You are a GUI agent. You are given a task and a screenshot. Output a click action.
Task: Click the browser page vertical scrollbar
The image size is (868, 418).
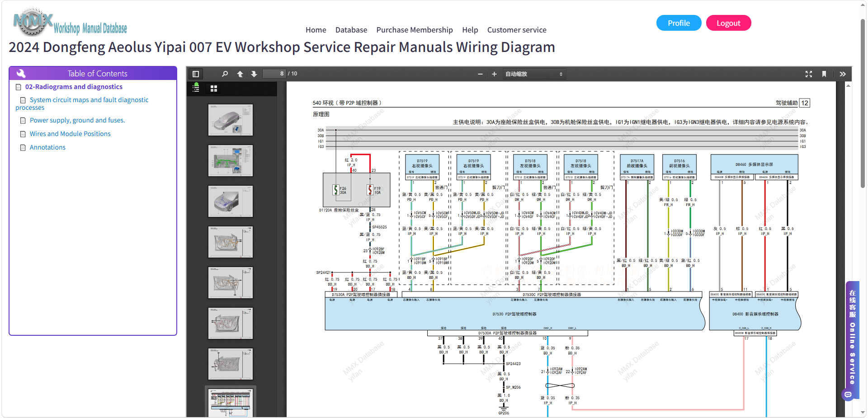(863, 104)
